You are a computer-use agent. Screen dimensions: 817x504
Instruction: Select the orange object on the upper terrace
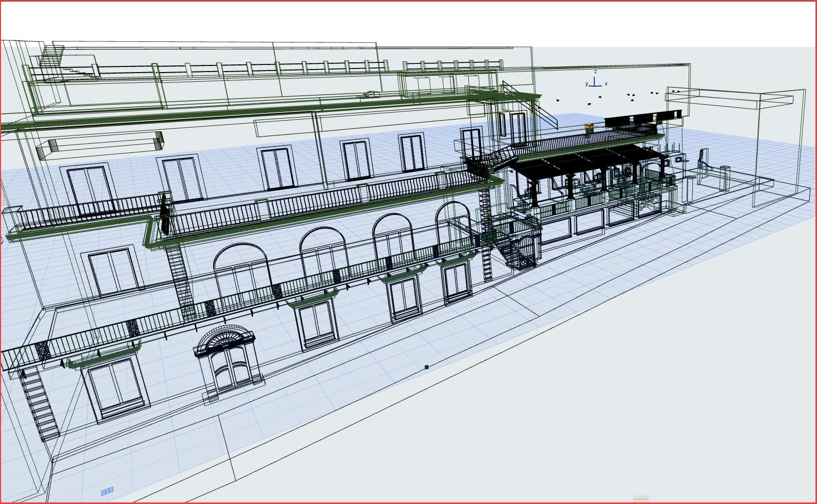(x=589, y=128)
